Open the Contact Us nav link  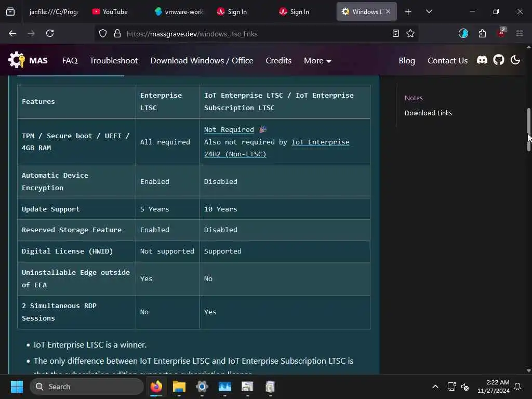pos(447,61)
